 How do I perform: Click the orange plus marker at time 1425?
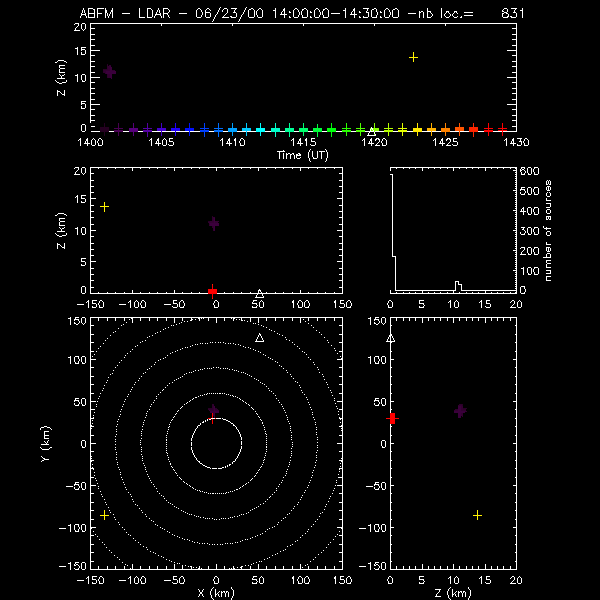445,130
